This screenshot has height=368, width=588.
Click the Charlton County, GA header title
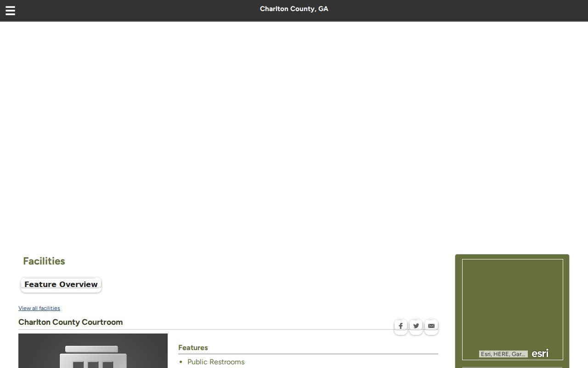click(x=294, y=9)
